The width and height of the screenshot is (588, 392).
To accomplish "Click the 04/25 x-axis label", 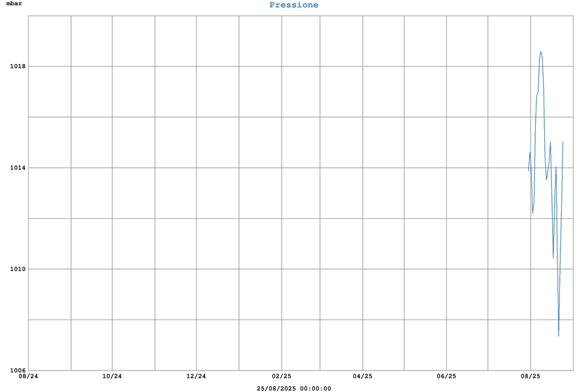I will (x=363, y=376).
